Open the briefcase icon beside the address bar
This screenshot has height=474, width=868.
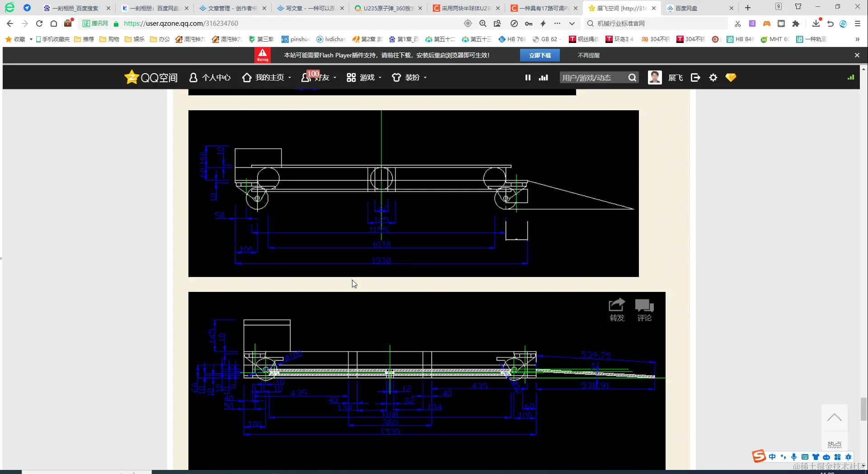[68, 23]
